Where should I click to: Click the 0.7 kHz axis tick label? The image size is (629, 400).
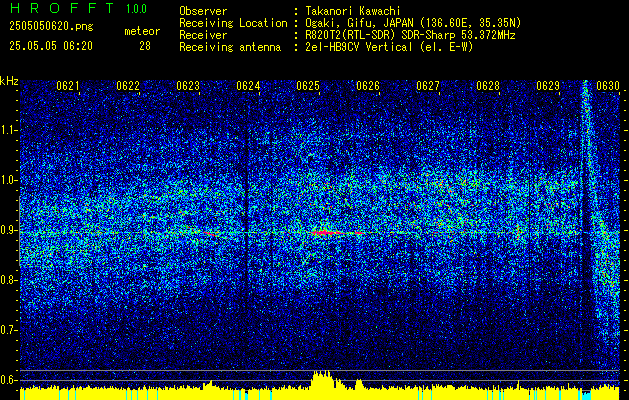point(8,330)
